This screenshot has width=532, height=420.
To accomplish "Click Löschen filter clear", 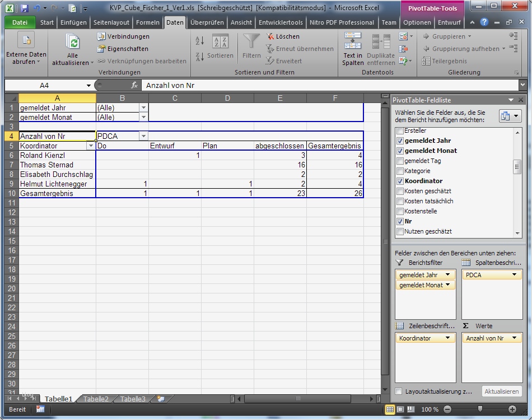I will (283, 36).
